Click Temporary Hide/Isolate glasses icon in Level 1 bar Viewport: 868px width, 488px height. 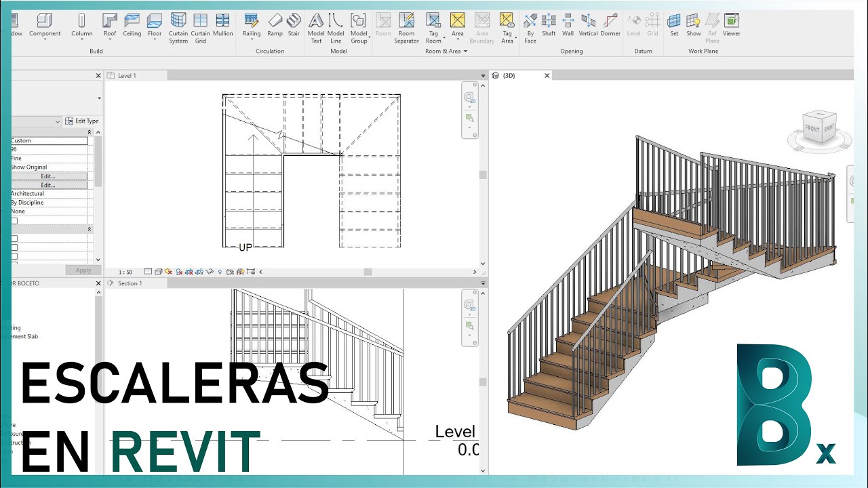[210, 272]
